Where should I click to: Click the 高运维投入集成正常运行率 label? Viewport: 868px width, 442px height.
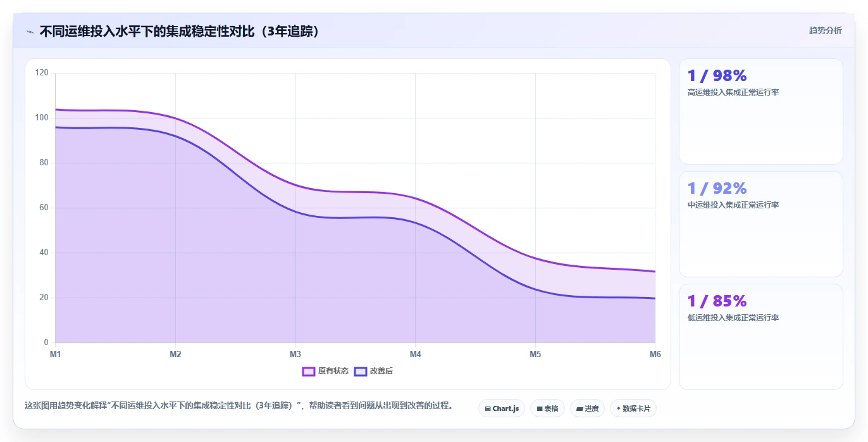pos(733,92)
